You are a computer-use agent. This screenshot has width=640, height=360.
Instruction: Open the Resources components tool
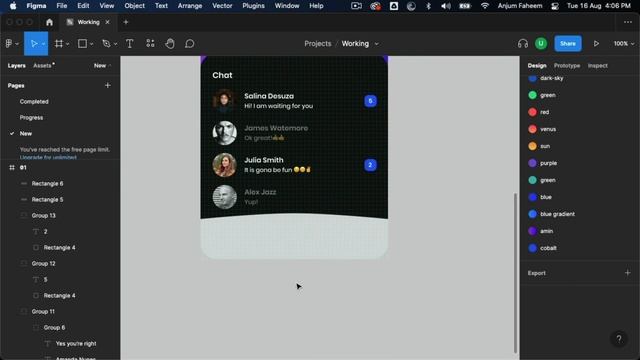pyautogui.click(x=150, y=44)
